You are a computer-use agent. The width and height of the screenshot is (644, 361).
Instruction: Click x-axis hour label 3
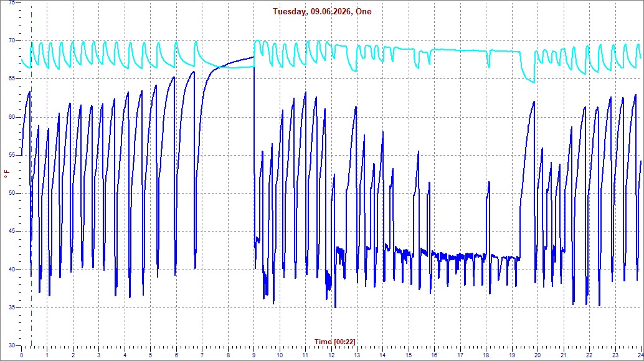[99, 355]
